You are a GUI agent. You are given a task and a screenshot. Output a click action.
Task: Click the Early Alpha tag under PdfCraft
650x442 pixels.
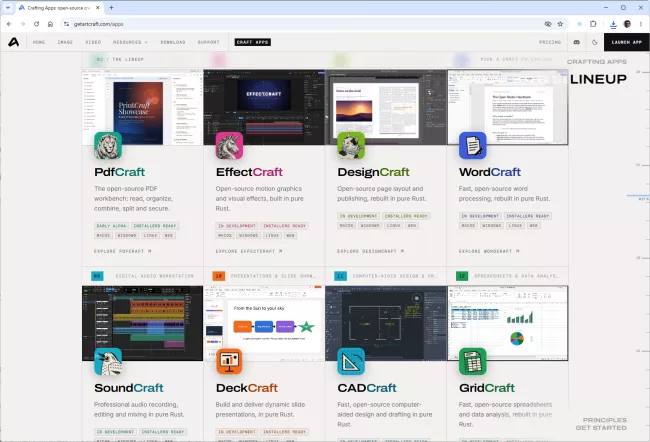pyautogui.click(x=111, y=226)
